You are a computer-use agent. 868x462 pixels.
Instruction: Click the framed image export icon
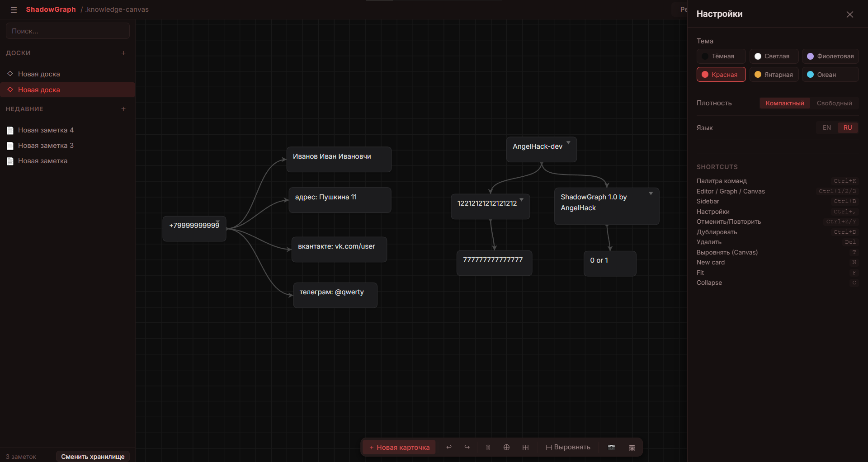[632, 447]
